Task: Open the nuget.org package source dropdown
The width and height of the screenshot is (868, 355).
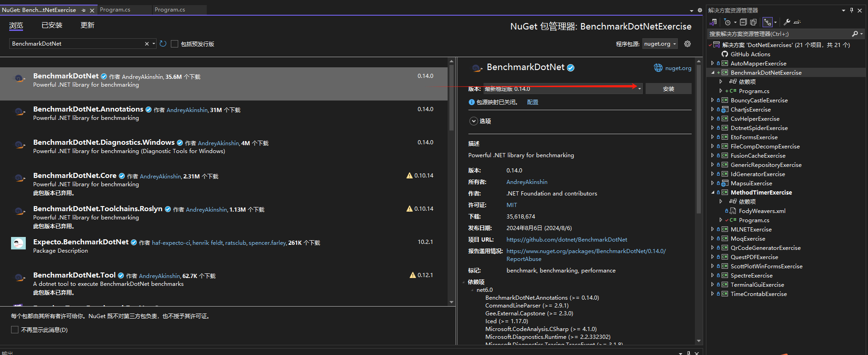Action: tap(660, 44)
